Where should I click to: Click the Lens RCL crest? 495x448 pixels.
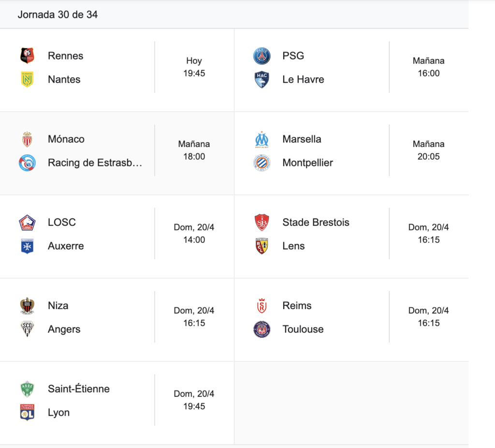tap(262, 246)
